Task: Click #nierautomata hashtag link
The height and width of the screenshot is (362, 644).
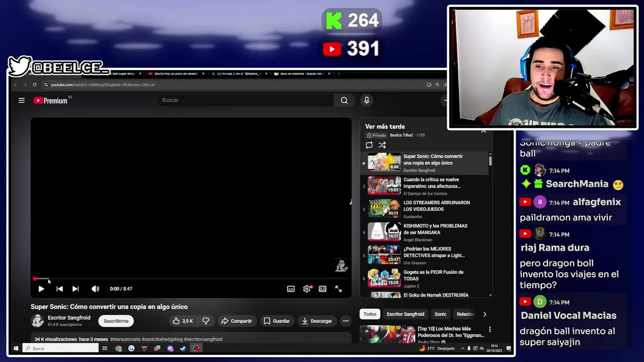Action: coord(125,339)
